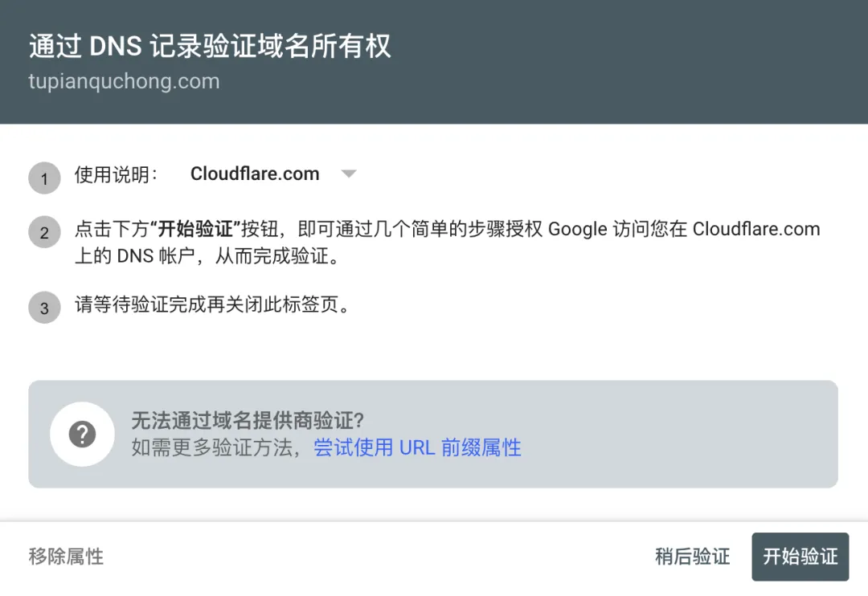Click the bold 开始验证 text in step 2
Image resolution: width=868 pixels, height=596 pixels.
click(197, 229)
